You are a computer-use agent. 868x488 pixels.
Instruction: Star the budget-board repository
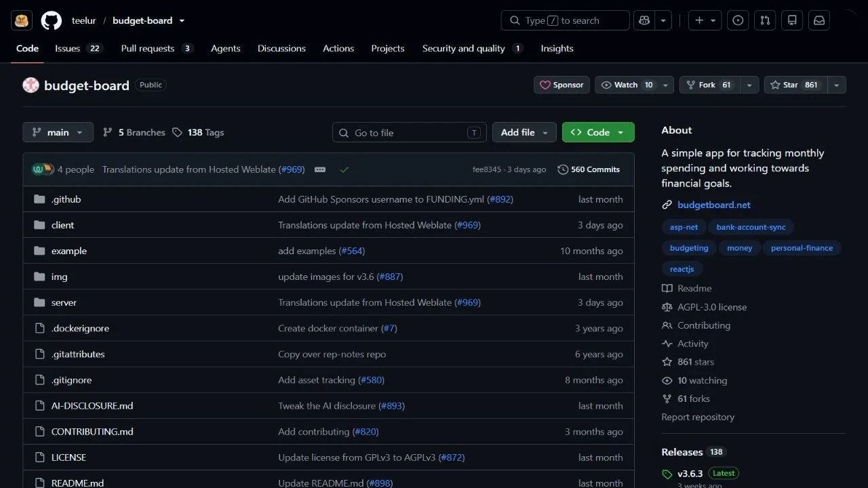coord(796,85)
